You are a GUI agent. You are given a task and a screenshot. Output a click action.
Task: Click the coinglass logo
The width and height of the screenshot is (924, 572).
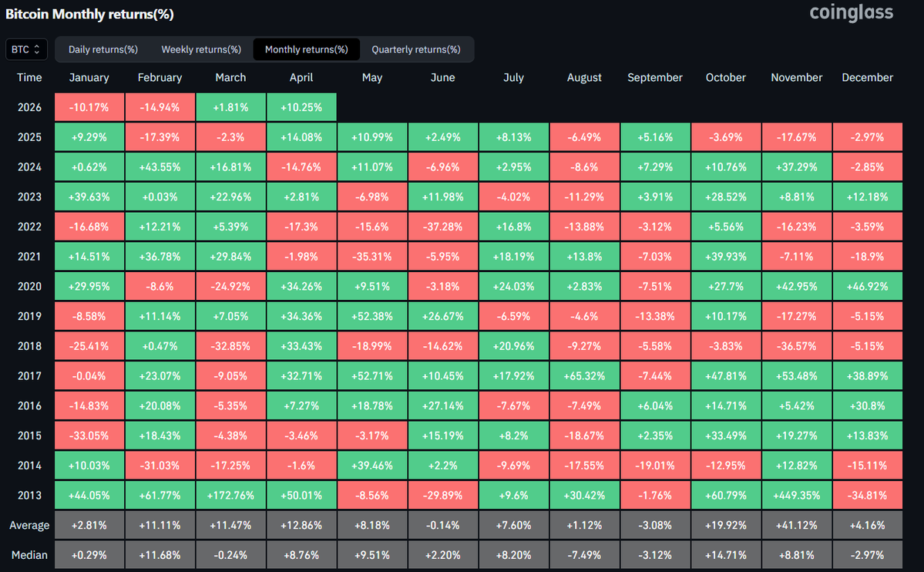(851, 13)
